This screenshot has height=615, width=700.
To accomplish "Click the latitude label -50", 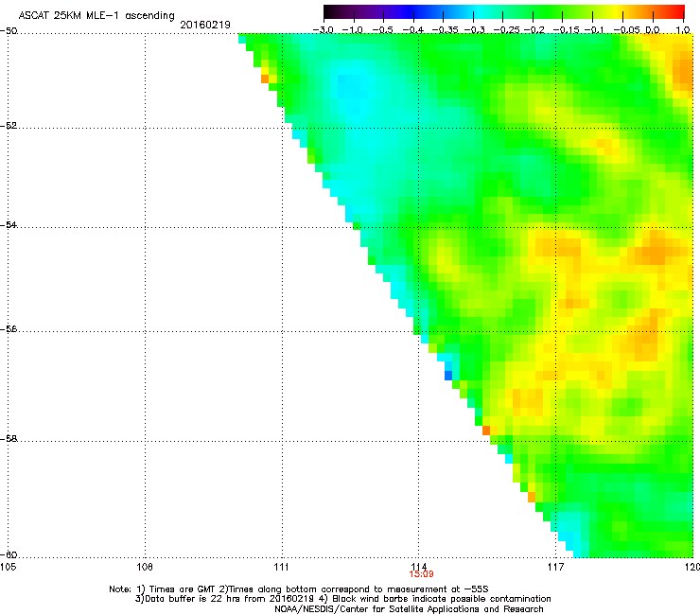I will [x=9, y=31].
